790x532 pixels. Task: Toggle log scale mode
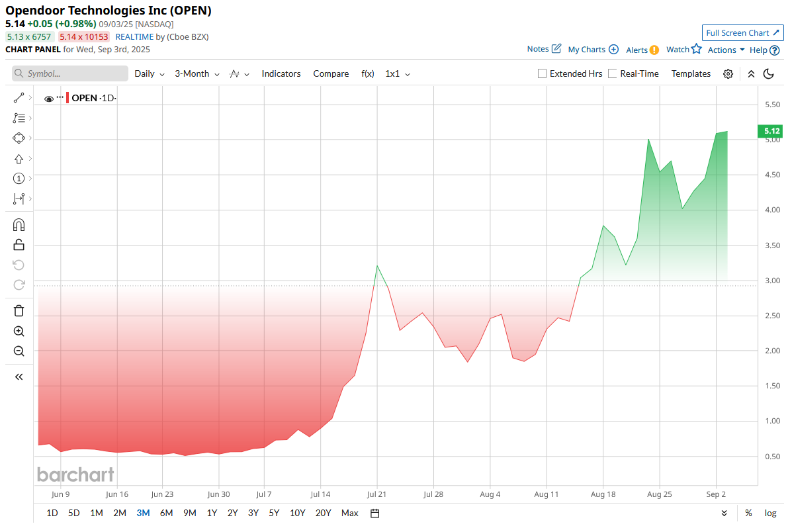[770, 513]
